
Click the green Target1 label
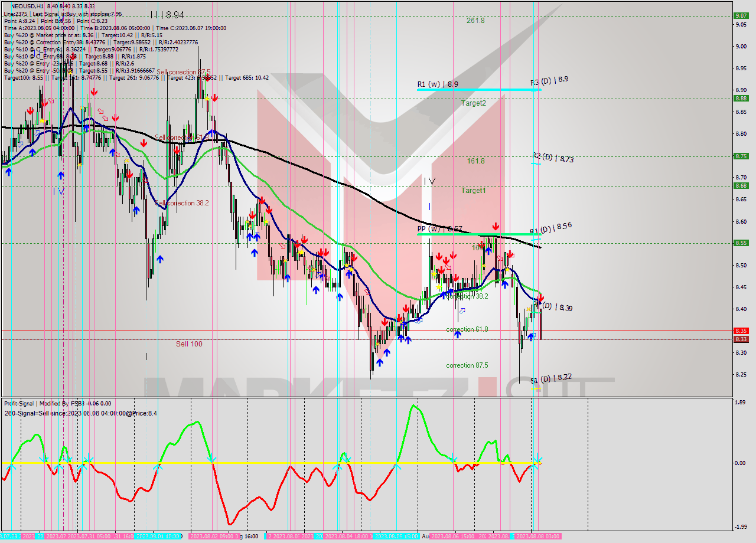tap(474, 190)
